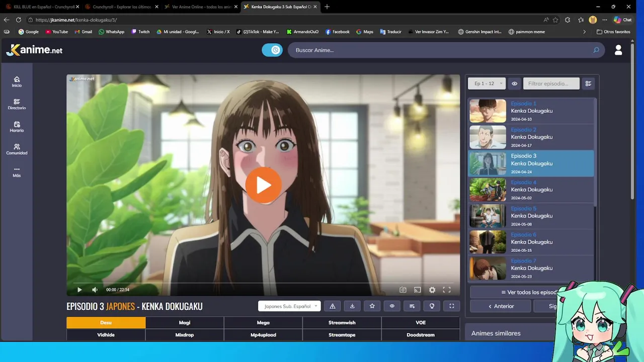The width and height of the screenshot is (644, 362).
Task: Switch to Ver Anime Online browser tab
Action: pos(201,7)
